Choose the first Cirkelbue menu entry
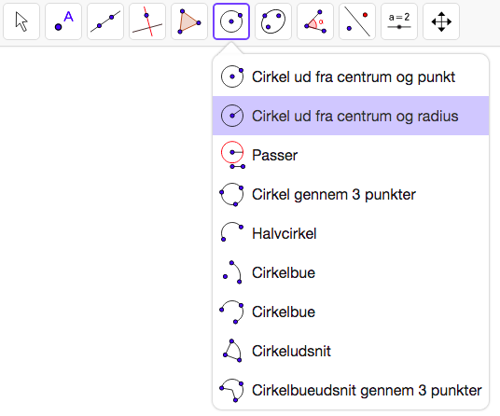The height and width of the screenshot is (416, 500). point(351,273)
